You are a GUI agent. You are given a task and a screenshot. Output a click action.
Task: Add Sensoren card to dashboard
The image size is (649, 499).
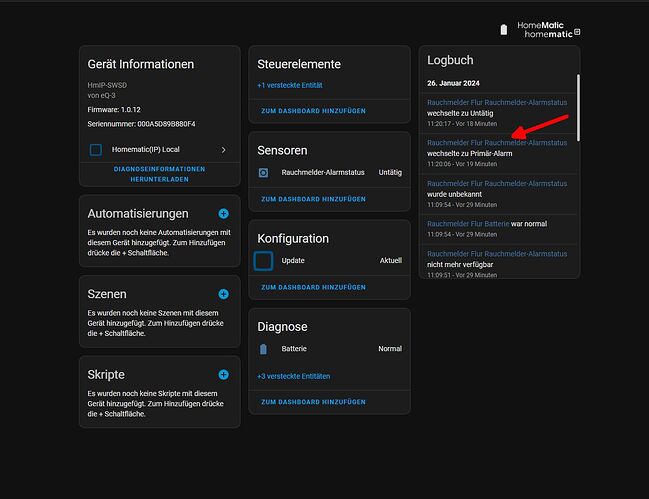pos(313,199)
